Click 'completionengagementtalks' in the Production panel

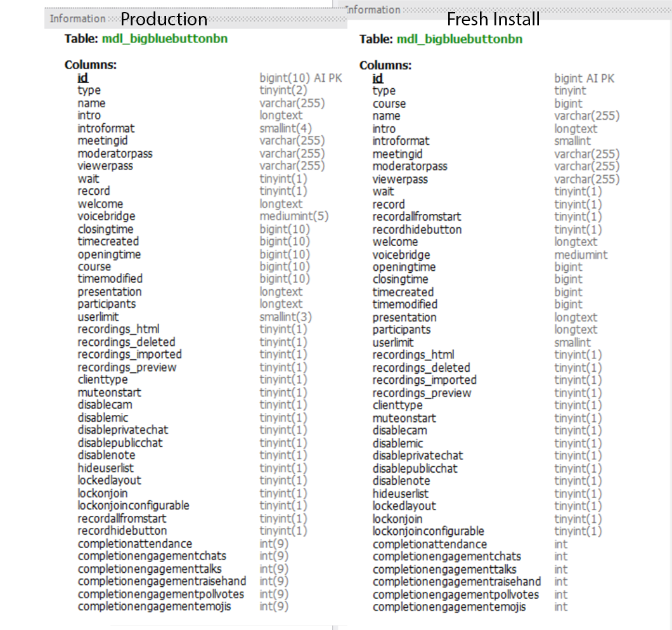coord(150,569)
